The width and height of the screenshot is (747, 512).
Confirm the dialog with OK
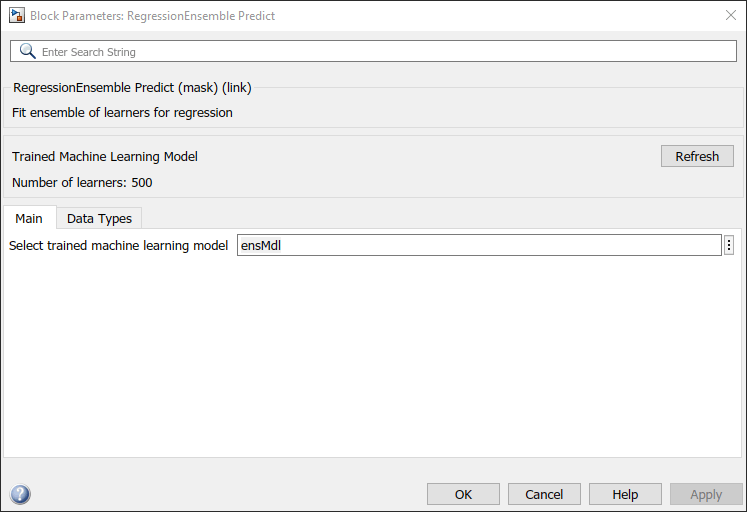(x=463, y=494)
